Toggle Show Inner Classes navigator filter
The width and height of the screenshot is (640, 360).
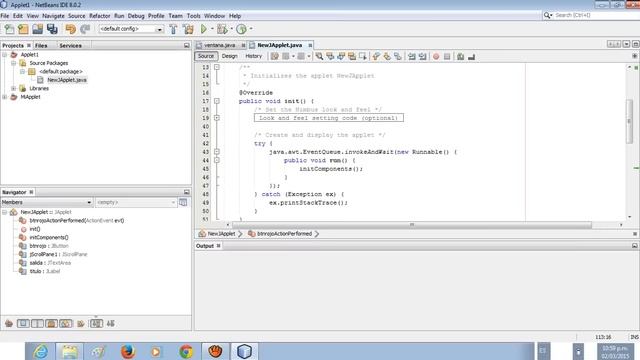pos(66,324)
